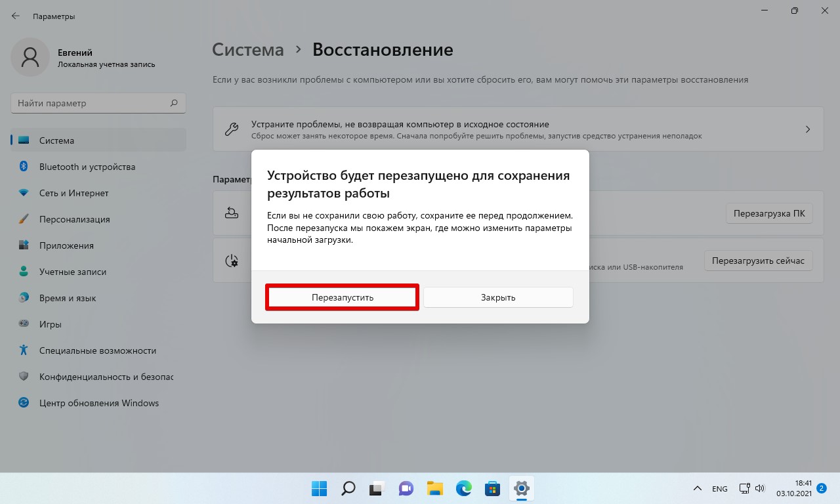Minimize the Параметры window

point(764,10)
